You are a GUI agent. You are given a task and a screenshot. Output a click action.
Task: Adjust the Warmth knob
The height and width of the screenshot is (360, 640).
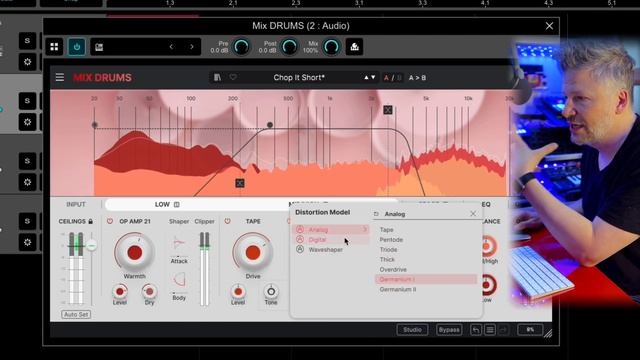pyautogui.click(x=134, y=253)
